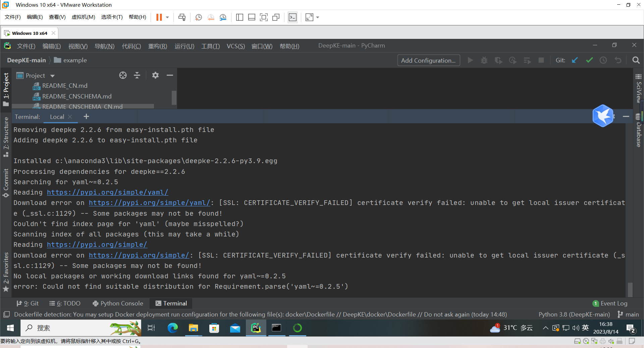Update project from Git
This screenshot has width=644, height=348.
coord(575,60)
